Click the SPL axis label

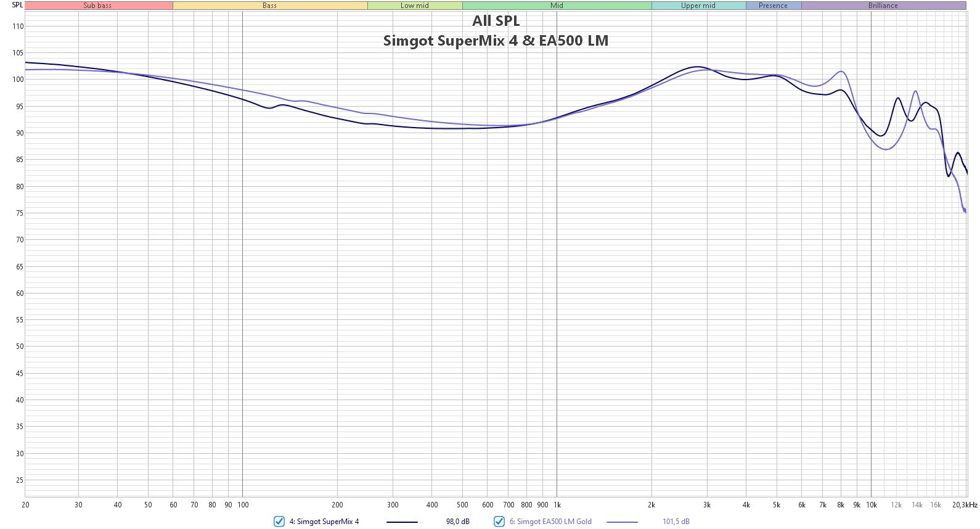[17, 5]
